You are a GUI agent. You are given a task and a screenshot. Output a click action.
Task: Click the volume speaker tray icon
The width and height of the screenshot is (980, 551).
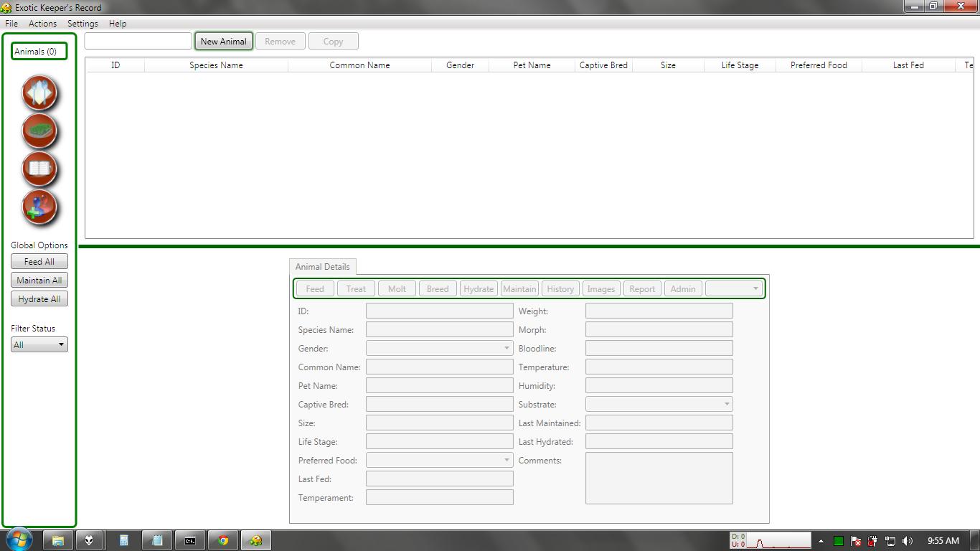[x=908, y=541]
